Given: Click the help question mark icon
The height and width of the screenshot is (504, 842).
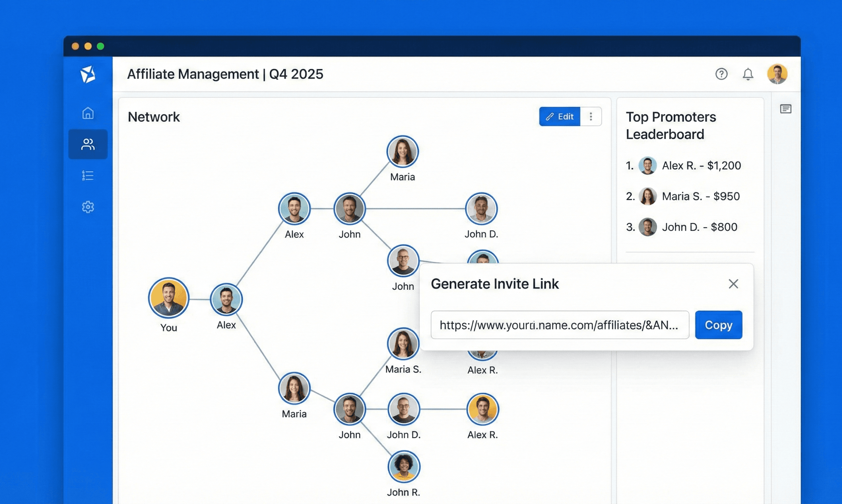Looking at the screenshot, I should click(721, 74).
